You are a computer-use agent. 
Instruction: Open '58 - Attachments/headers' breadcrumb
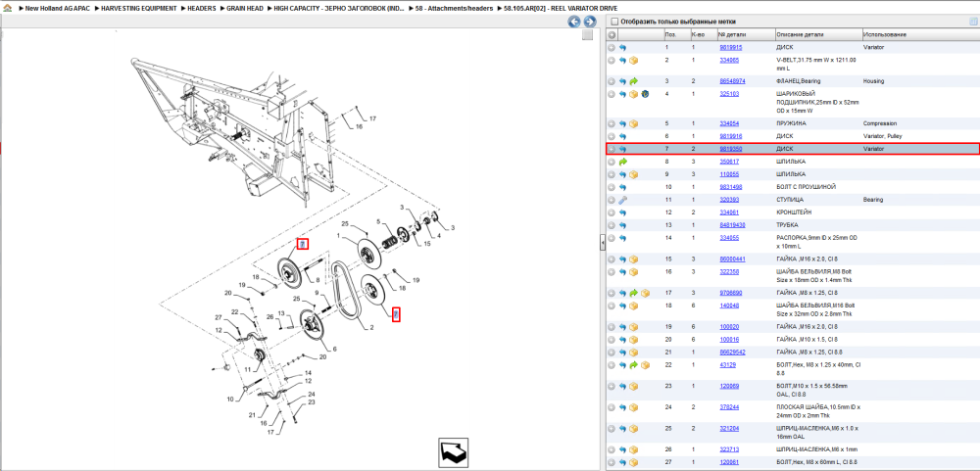pos(454,9)
